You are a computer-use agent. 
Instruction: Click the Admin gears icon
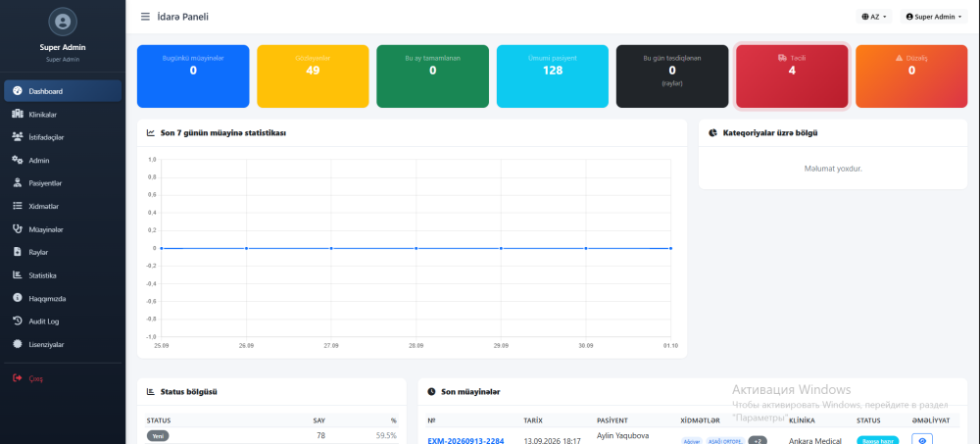pyautogui.click(x=18, y=160)
